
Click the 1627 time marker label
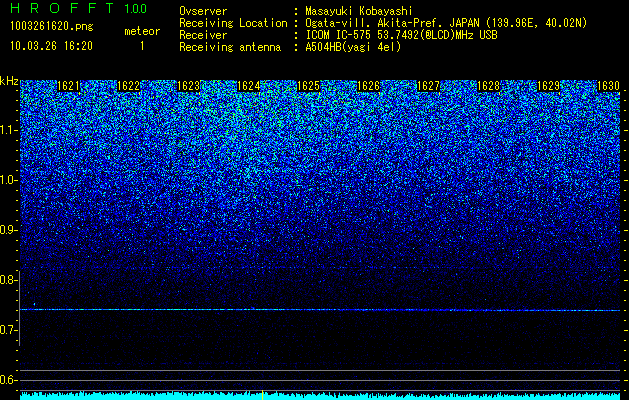[428, 86]
